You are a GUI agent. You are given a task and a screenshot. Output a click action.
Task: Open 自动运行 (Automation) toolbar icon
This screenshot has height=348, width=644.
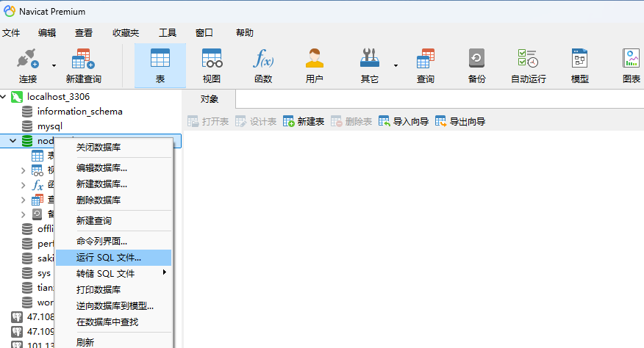(x=528, y=65)
